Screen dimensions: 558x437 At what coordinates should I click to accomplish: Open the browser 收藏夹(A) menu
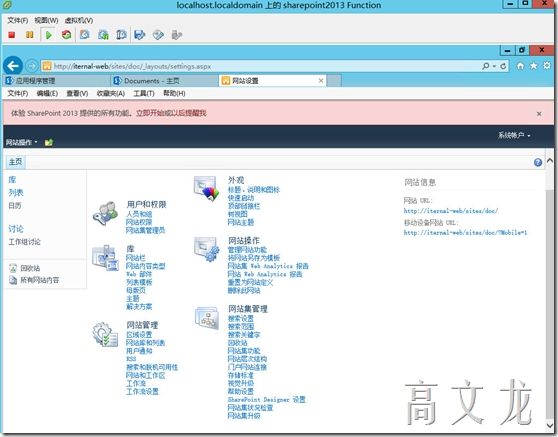point(111,93)
